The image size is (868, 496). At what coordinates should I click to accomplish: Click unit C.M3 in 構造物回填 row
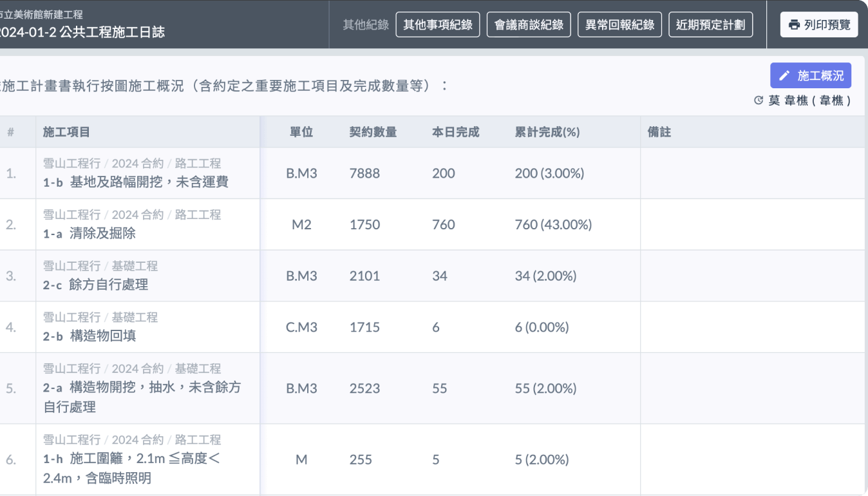pyautogui.click(x=301, y=327)
